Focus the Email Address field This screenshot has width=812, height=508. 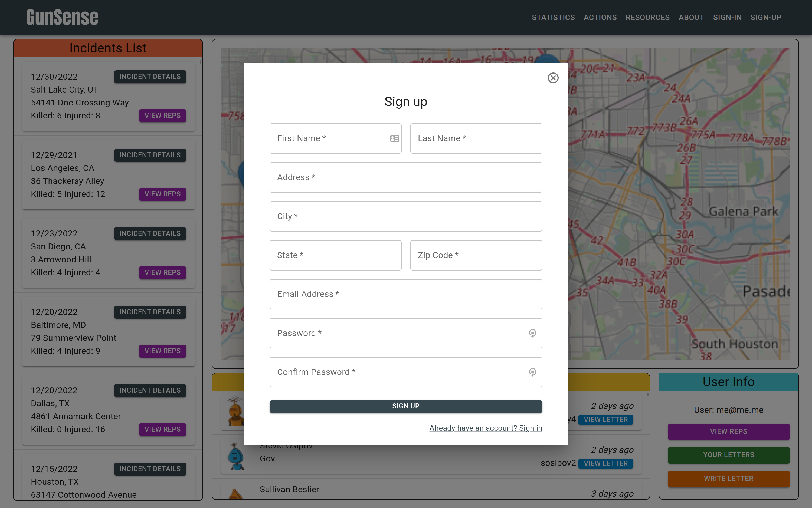click(406, 294)
